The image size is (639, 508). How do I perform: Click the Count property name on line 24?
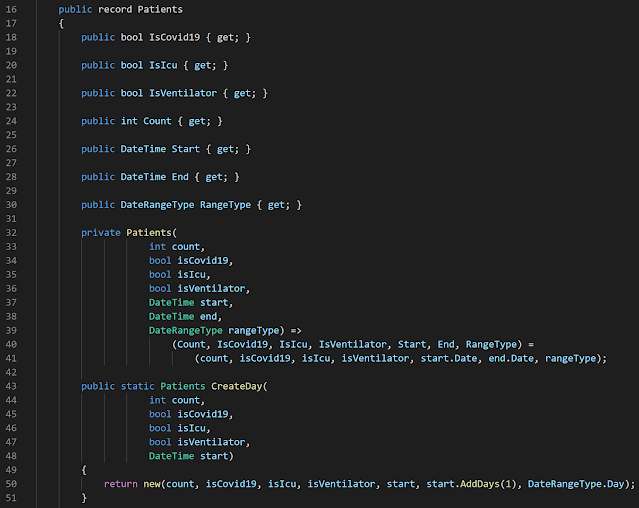click(157, 121)
